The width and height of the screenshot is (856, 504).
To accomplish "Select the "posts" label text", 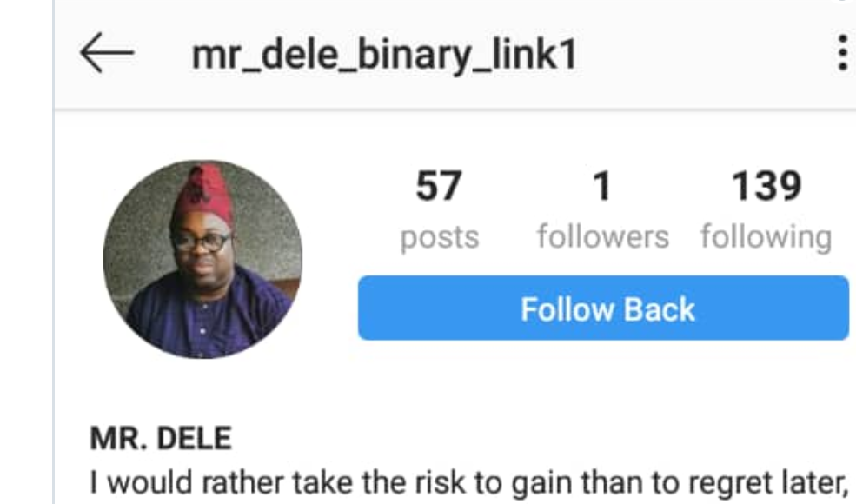I will point(440,238).
